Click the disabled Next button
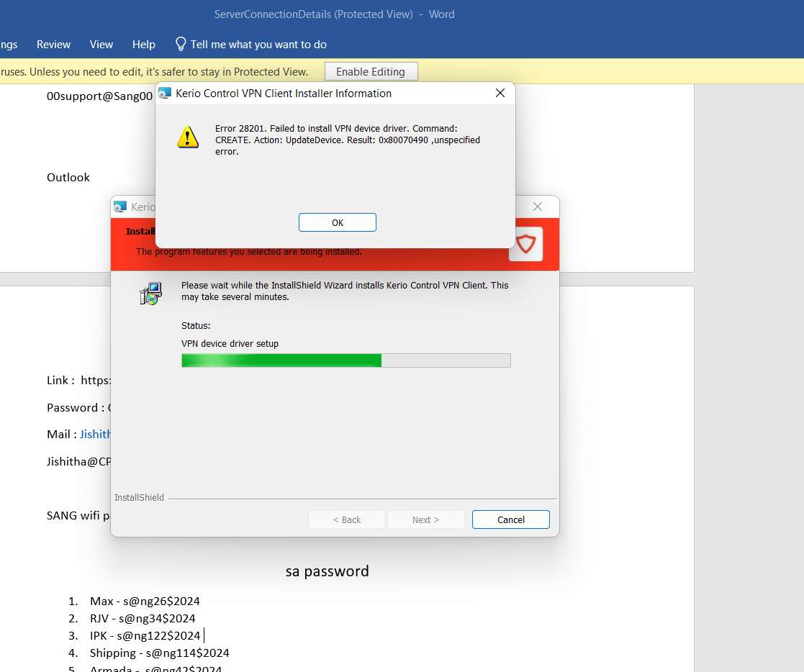Screen dimensions: 804x672 pyautogui.click(x=425, y=519)
